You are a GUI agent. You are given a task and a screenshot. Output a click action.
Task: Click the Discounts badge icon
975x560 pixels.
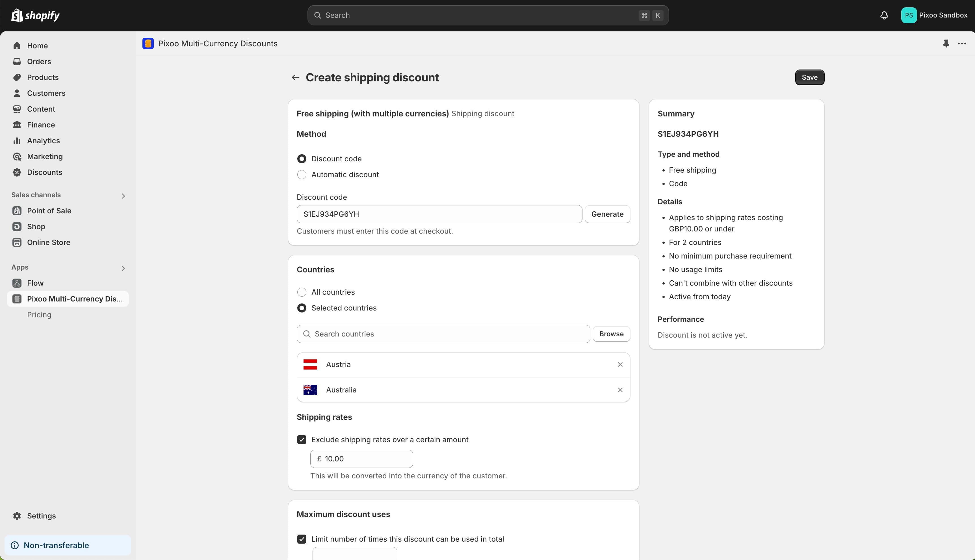17,172
